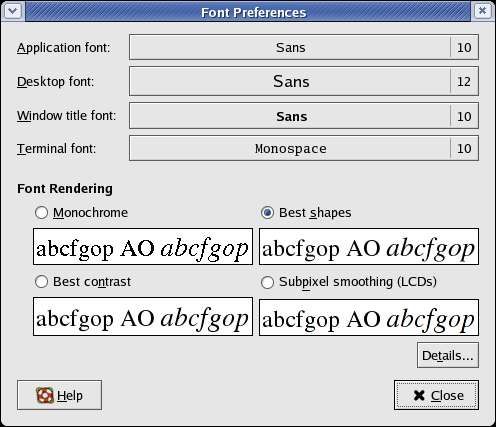
Task: Click the X icon on Close button
Action: tap(419, 396)
